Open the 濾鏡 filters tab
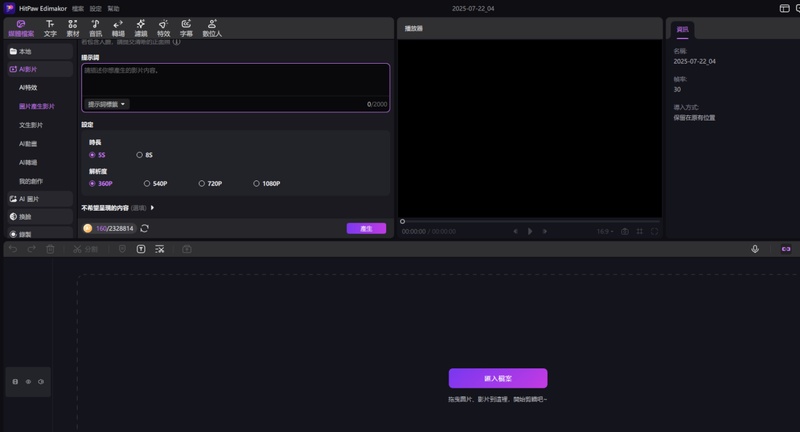 [x=141, y=28]
